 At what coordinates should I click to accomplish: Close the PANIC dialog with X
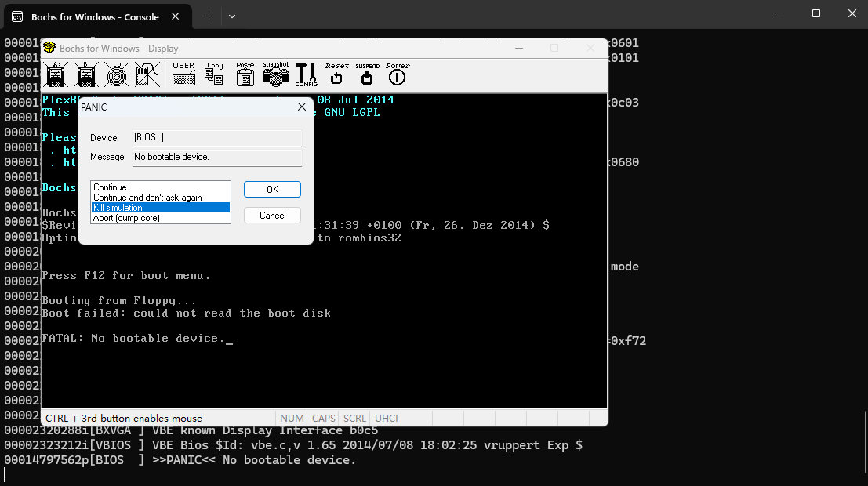[x=302, y=107]
